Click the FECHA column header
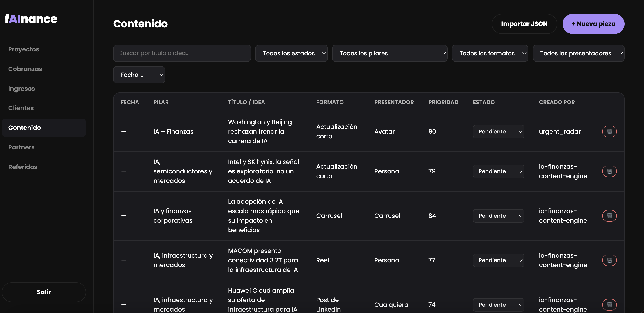Viewport: 644px width, 313px height. point(130,102)
